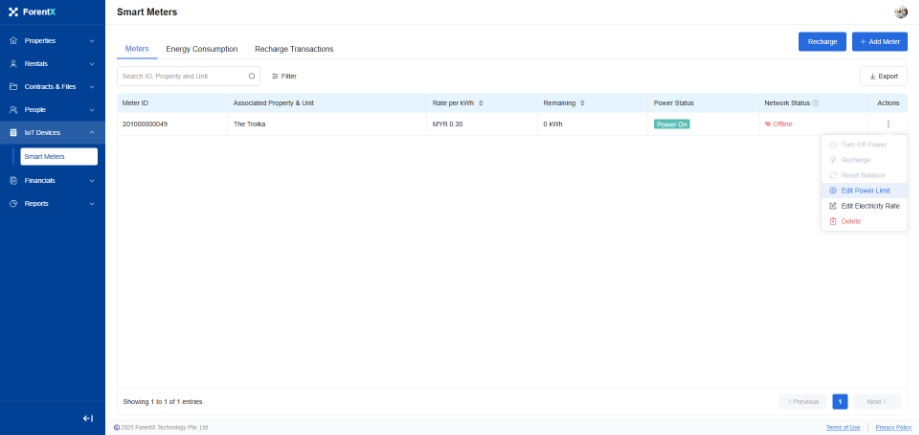Open the Privacy Policy link
Screen dimensions: 919x435
point(893,427)
